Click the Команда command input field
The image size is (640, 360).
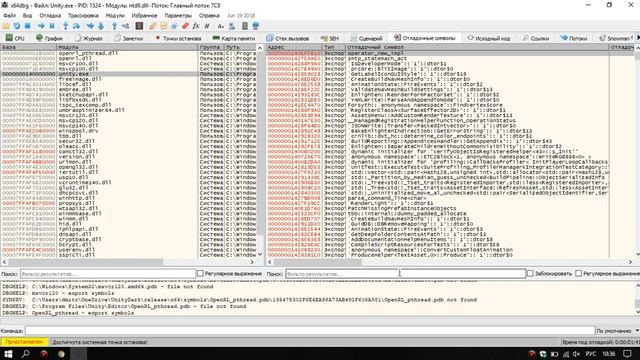[x=310, y=331]
